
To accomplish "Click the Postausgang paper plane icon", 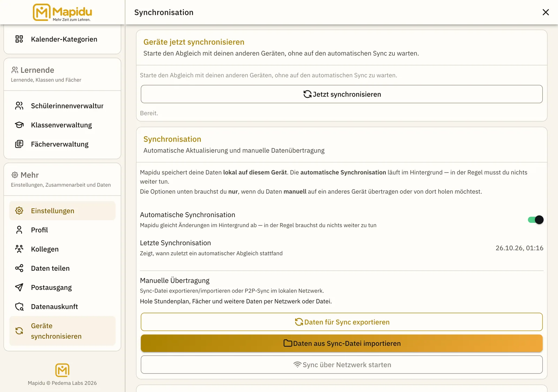I will (19, 287).
